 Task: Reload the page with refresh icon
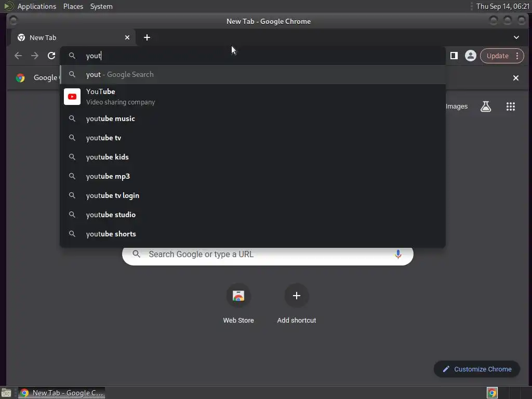point(51,56)
